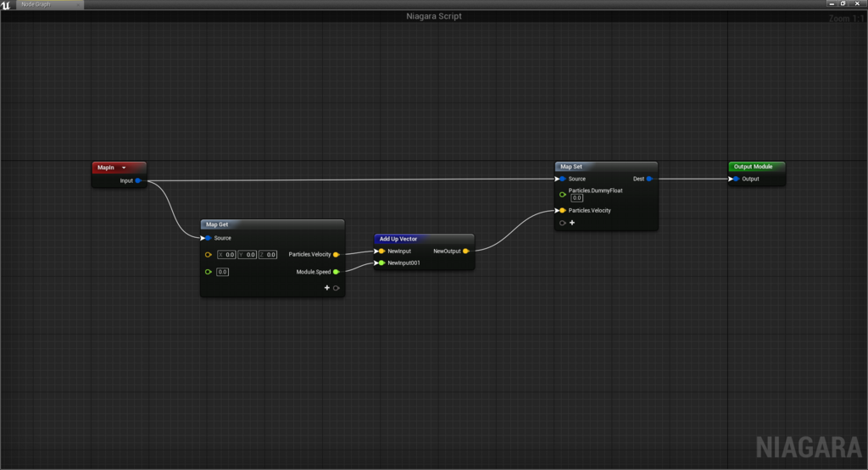Click the Unreal Engine logo icon
Image resolution: width=868 pixels, height=470 pixels.
(6, 5)
